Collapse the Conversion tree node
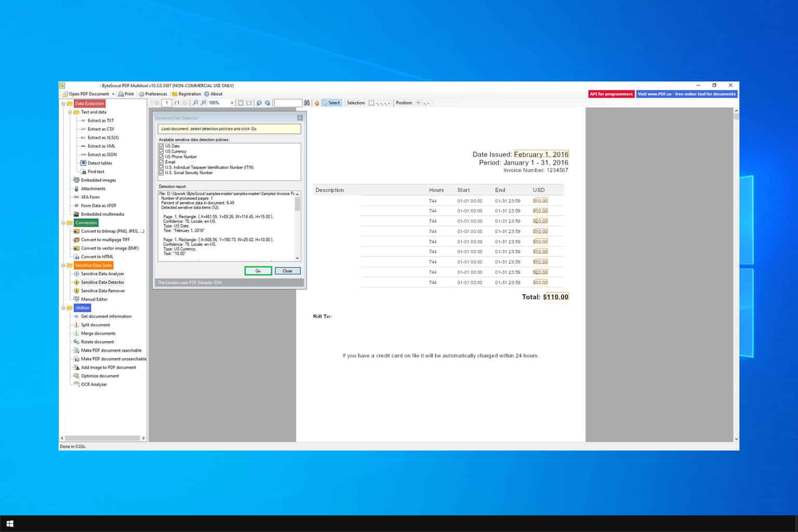 pos(63,223)
